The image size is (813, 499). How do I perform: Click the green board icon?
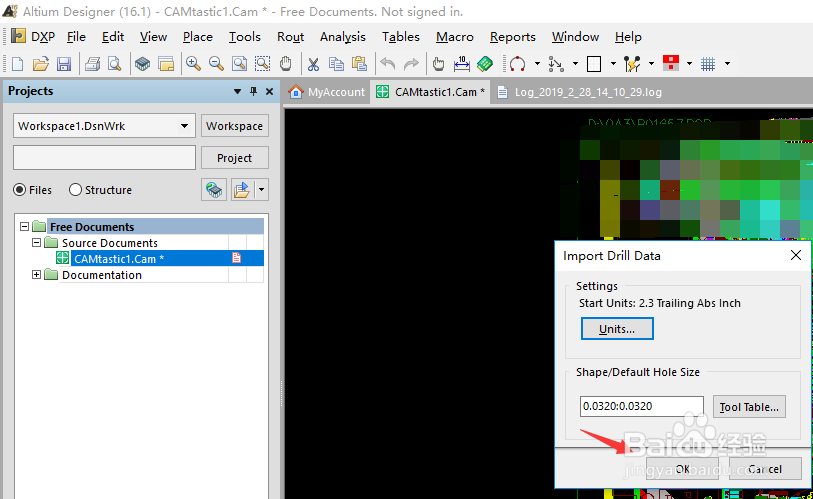pyautogui.click(x=485, y=64)
